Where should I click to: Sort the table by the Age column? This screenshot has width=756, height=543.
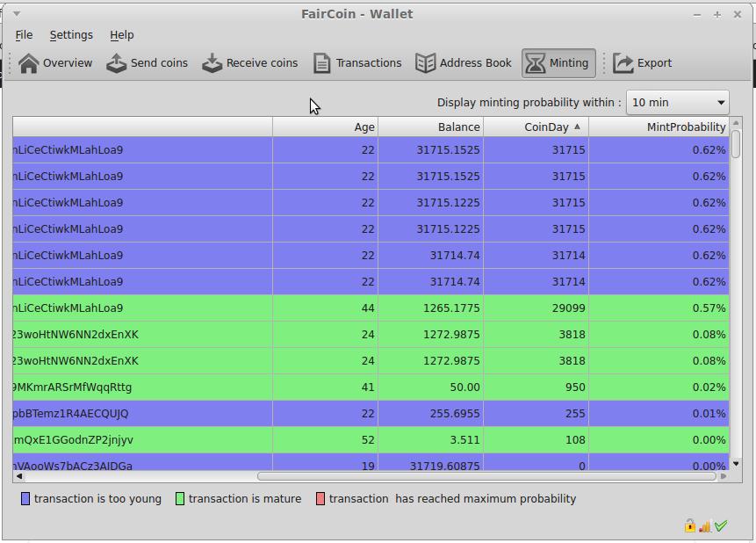(x=326, y=127)
